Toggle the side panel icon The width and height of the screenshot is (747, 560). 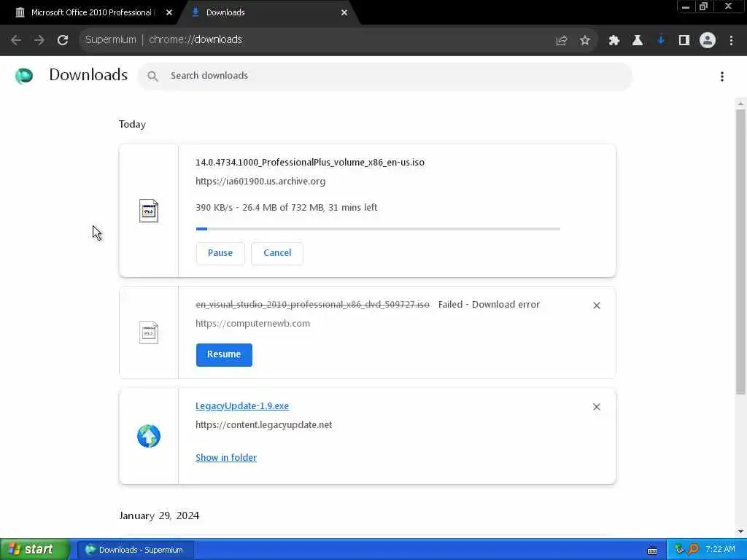684,41
